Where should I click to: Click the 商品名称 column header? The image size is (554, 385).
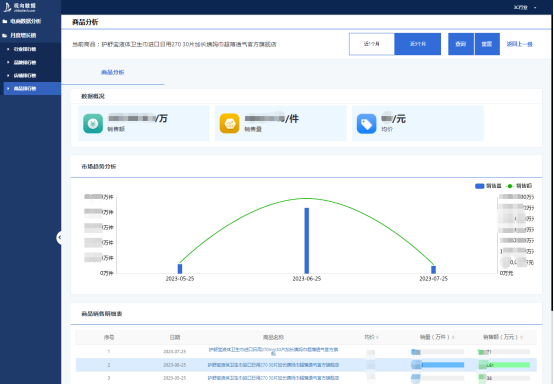(x=273, y=337)
